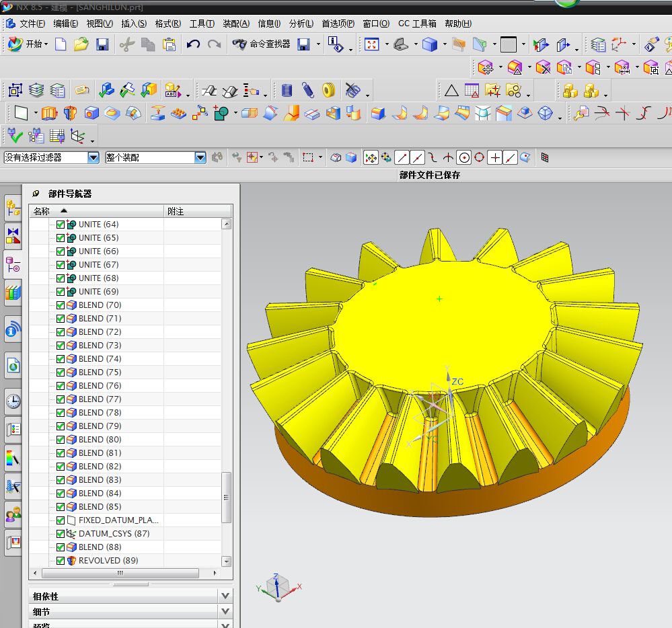Toggle checkbox for DATUM_CSYS (87)
Screen dimensions: 672x628
tap(61, 534)
